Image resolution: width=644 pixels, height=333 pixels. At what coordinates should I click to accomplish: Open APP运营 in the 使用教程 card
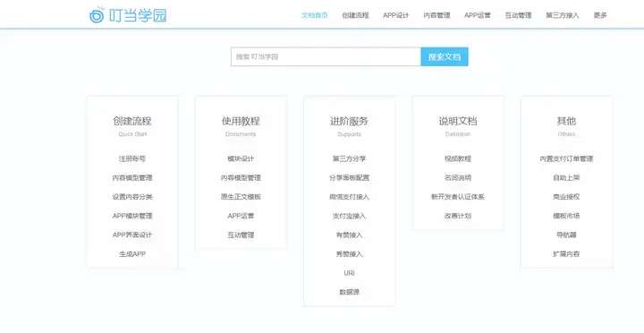point(241,216)
